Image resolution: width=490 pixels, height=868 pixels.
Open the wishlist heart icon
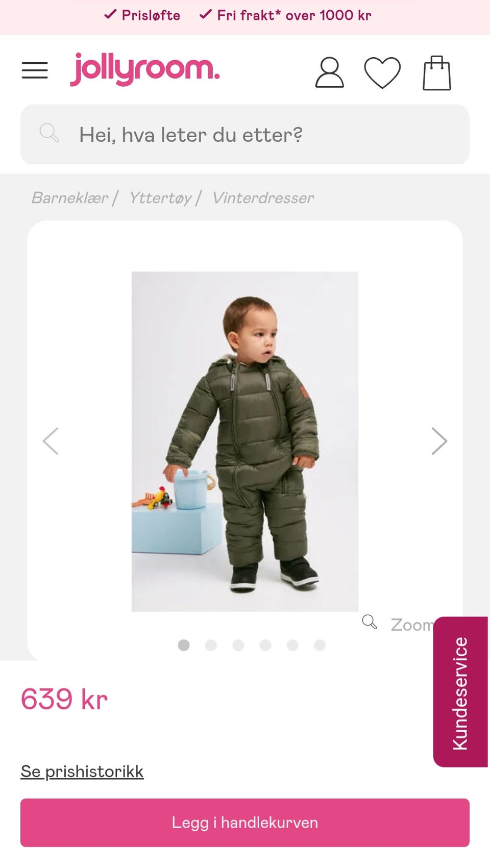(382, 72)
